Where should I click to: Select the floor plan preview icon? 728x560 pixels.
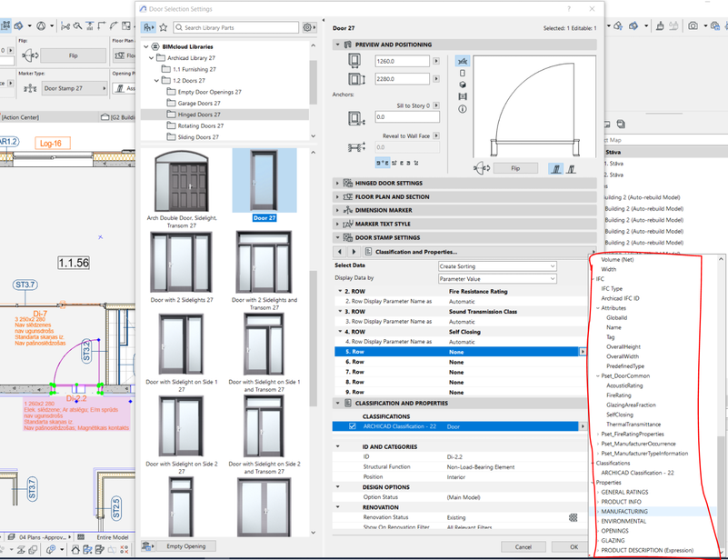pos(463,60)
